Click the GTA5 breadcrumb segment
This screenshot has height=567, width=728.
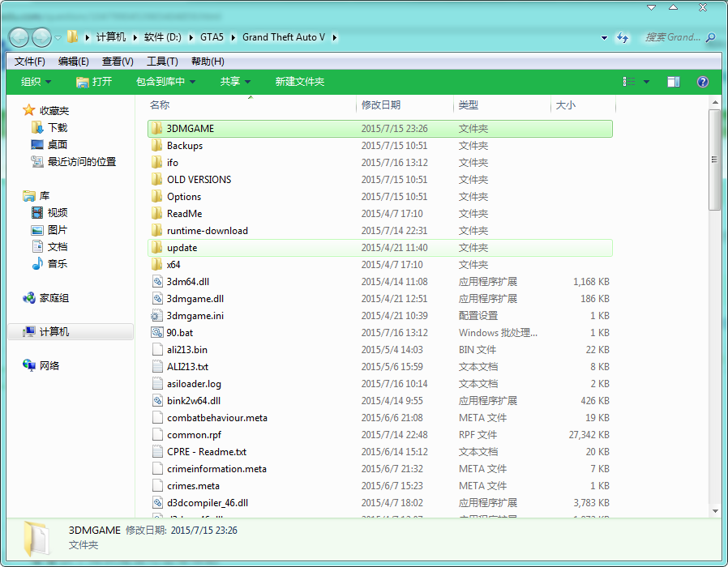(x=212, y=37)
